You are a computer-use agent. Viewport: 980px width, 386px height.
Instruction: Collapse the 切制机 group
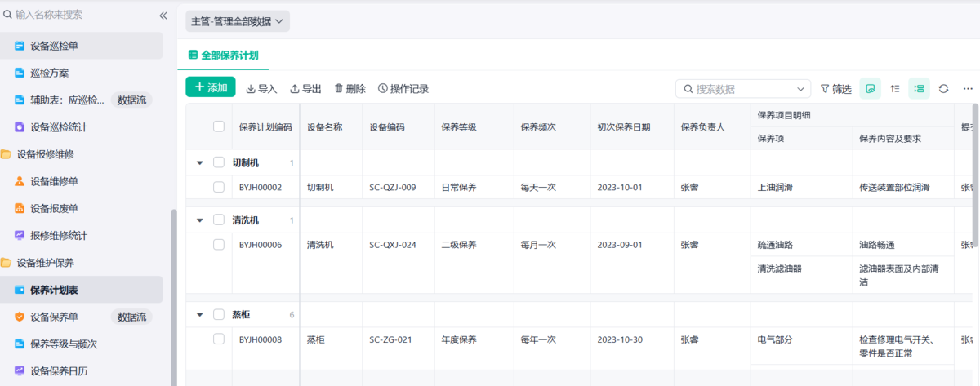(200, 163)
